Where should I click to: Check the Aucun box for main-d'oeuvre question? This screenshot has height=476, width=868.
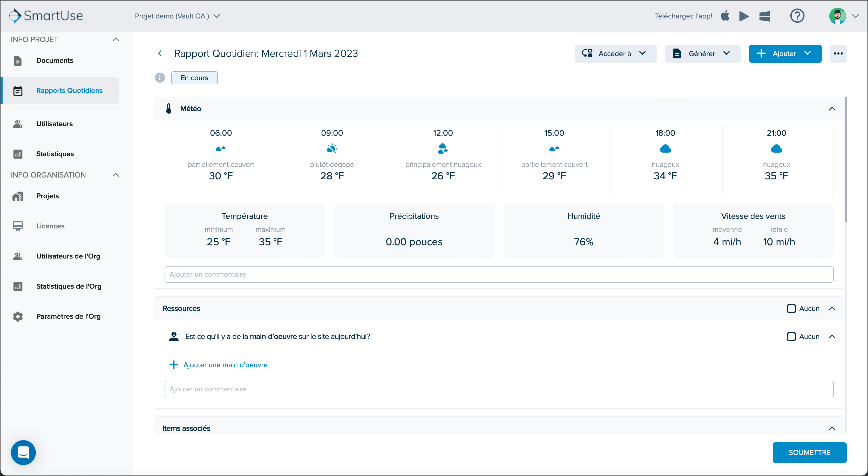(x=791, y=337)
